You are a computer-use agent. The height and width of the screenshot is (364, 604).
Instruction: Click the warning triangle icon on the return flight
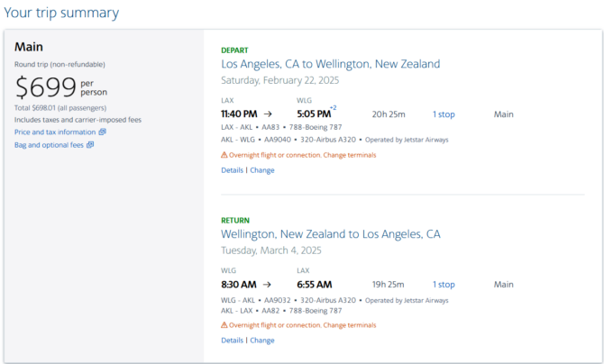tap(224, 325)
